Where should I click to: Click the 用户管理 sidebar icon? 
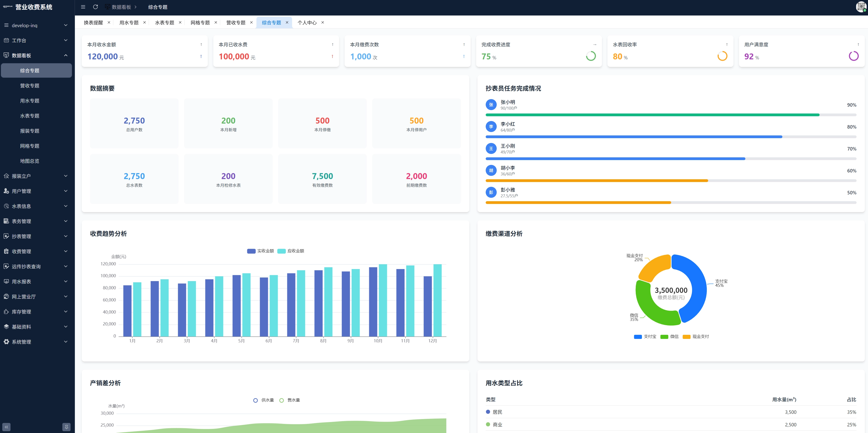(6, 191)
